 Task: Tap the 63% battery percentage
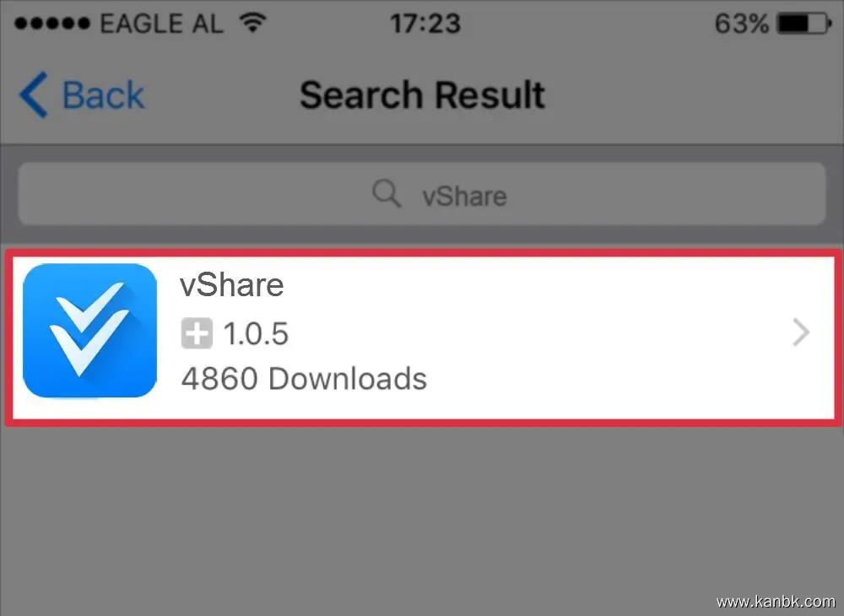pos(741,24)
